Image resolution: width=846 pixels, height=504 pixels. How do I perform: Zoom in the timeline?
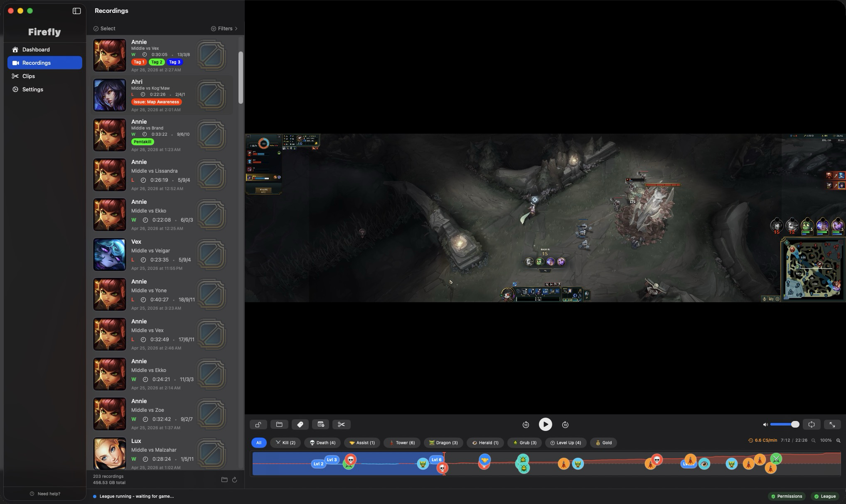point(838,440)
